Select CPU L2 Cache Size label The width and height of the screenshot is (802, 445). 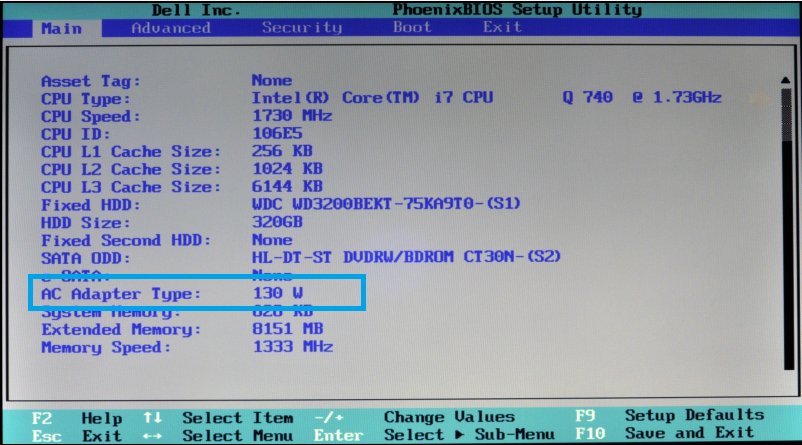[x=130, y=170]
